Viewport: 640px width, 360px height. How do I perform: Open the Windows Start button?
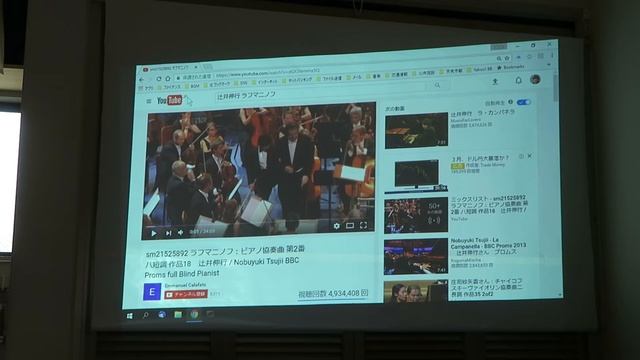click(129, 316)
